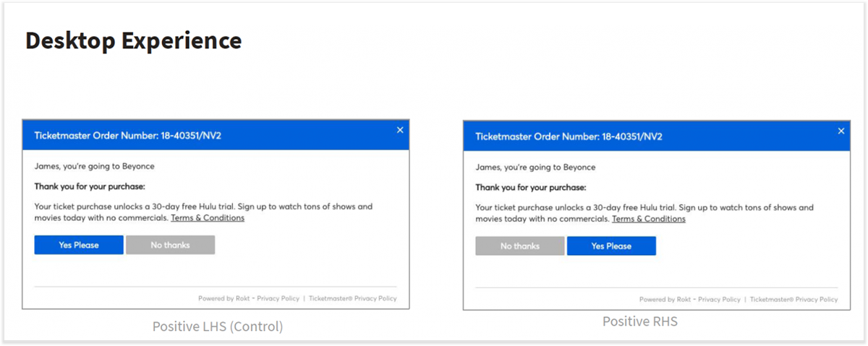The image size is (868, 346).
Task: Close the Positive RHS dialog
Action: (x=841, y=131)
